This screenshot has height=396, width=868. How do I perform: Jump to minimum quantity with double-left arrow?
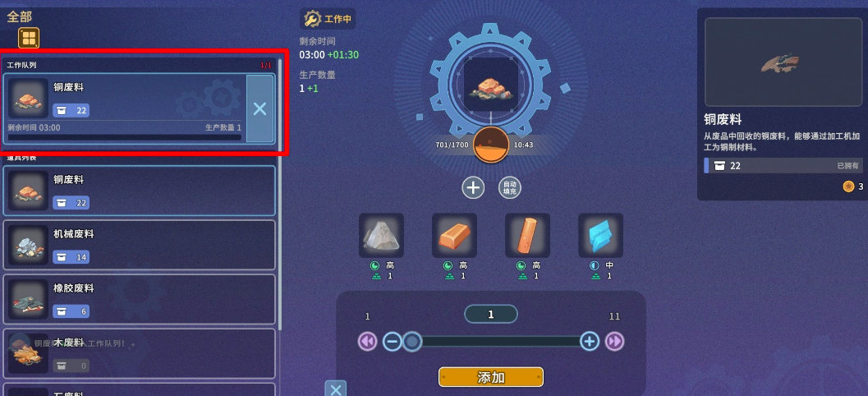pos(368,341)
